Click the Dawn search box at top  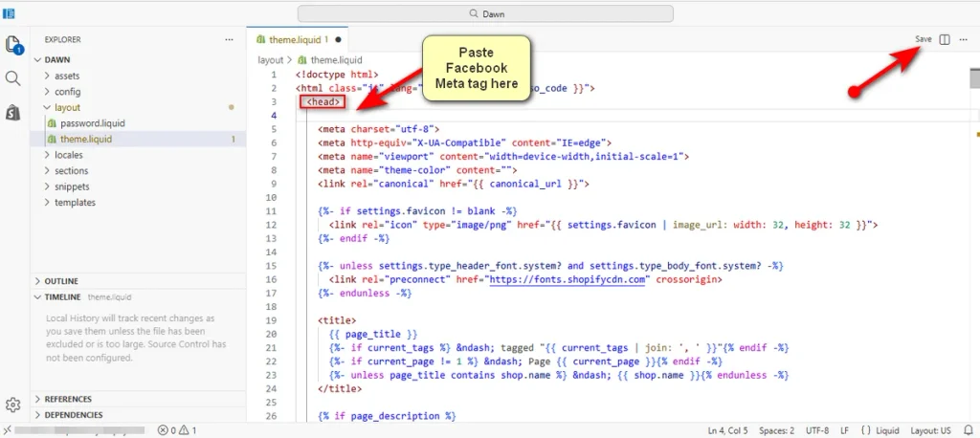[x=485, y=13]
